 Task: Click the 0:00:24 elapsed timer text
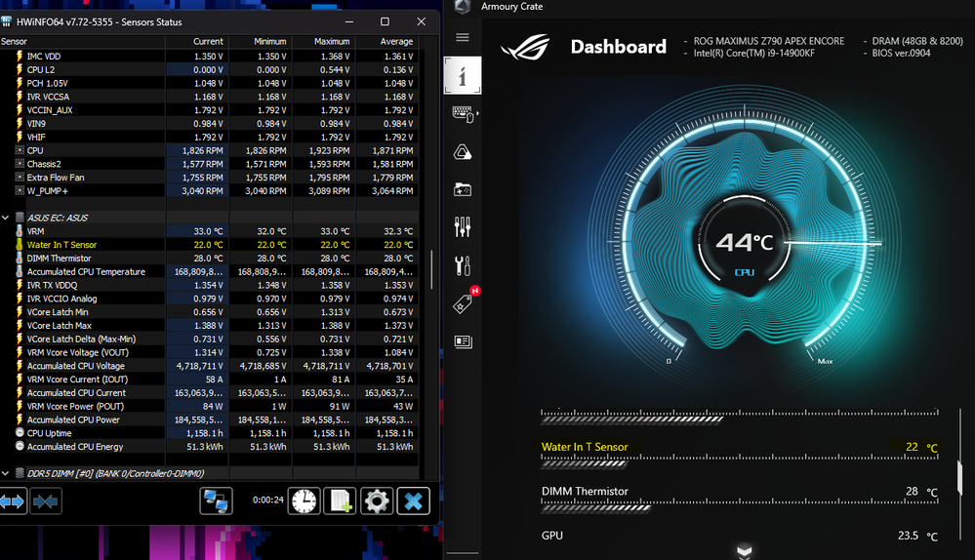pyautogui.click(x=268, y=500)
